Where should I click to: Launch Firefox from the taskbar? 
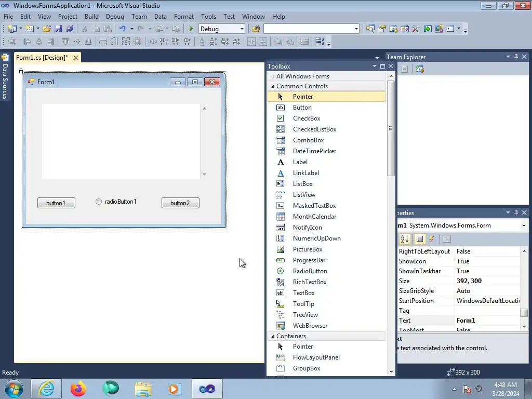[x=78, y=389]
